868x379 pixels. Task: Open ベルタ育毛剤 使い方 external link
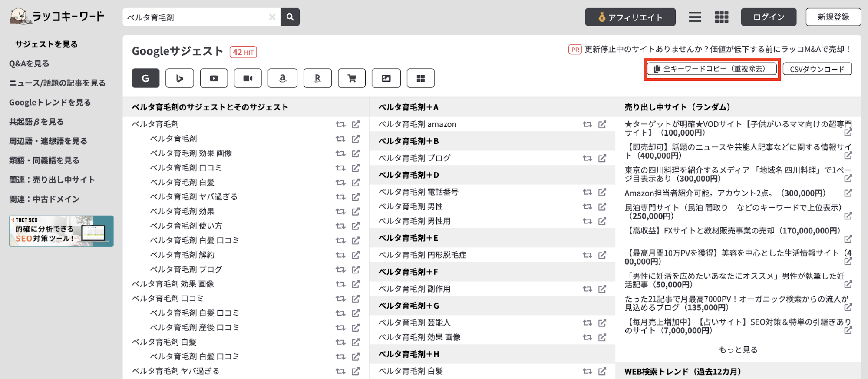click(x=356, y=226)
